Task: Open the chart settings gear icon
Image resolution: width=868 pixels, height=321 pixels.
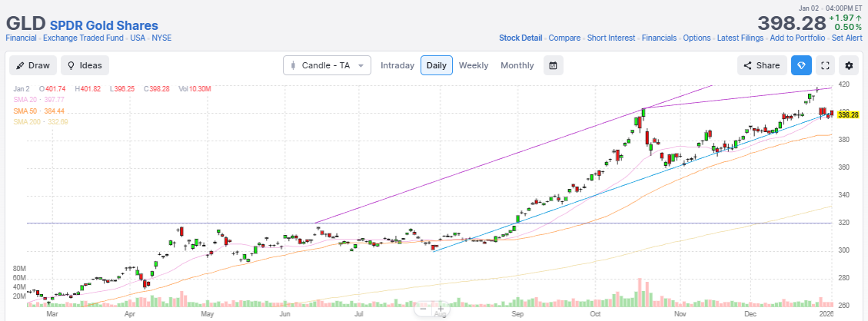Action: tap(849, 65)
